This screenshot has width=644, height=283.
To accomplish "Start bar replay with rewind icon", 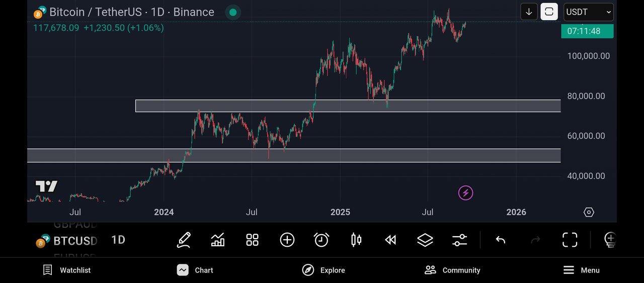I will 390,240.
